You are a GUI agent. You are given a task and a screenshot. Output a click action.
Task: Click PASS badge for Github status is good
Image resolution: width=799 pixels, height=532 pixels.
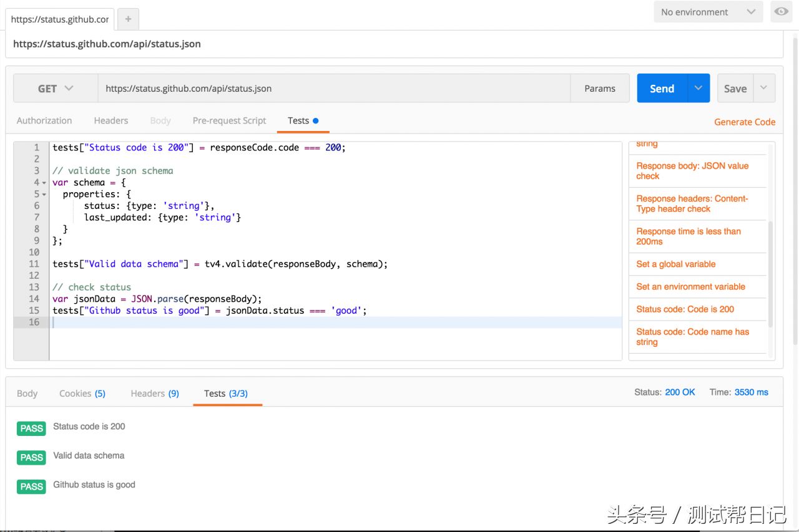[x=31, y=486]
